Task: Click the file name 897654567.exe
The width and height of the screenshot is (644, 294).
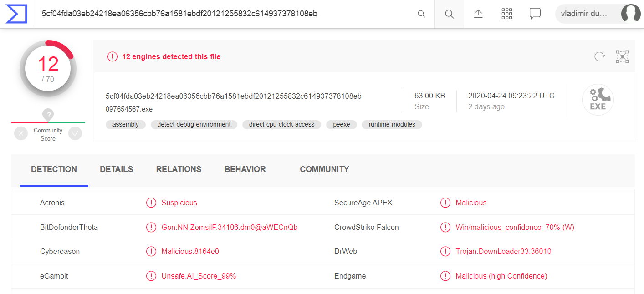Action: tap(129, 109)
